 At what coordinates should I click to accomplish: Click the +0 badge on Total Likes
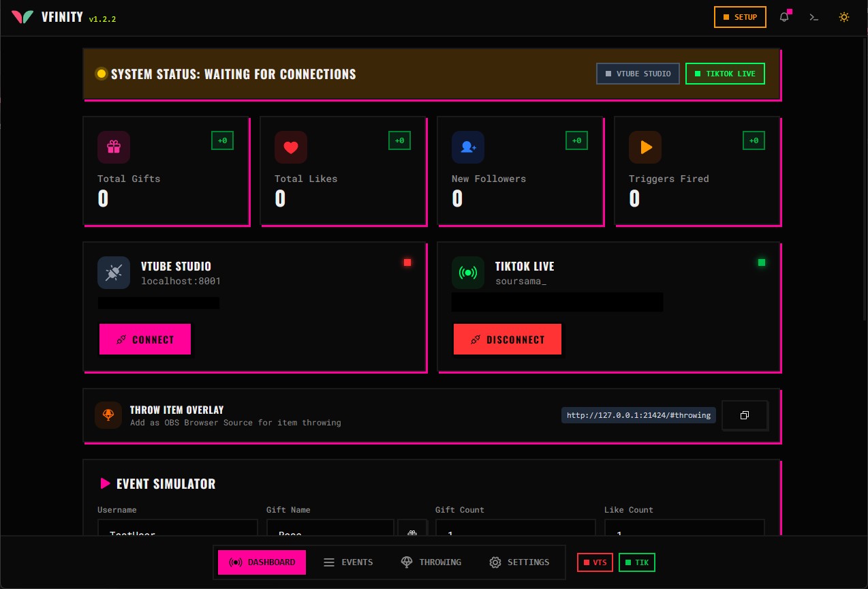click(x=399, y=140)
